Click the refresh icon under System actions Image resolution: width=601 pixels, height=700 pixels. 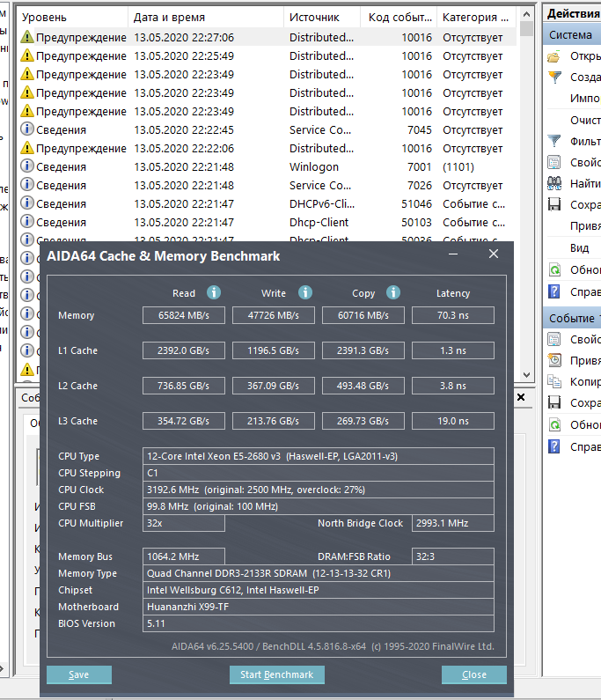[554, 269]
